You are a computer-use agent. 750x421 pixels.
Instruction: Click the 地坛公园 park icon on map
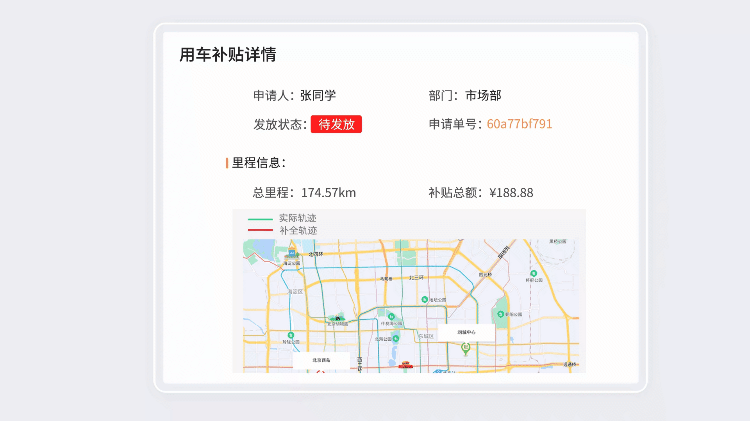click(x=424, y=299)
